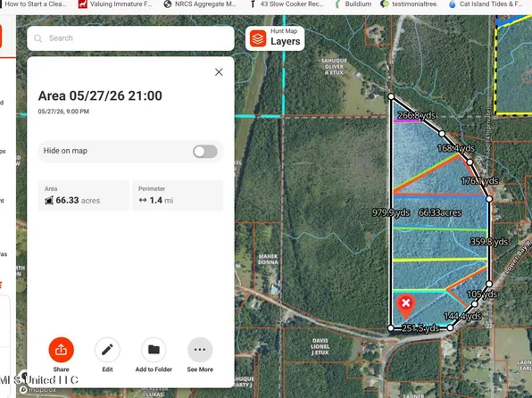This screenshot has width=532, height=398.
Task: Click the magnifier icon in Search
Action: [x=38, y=38]
